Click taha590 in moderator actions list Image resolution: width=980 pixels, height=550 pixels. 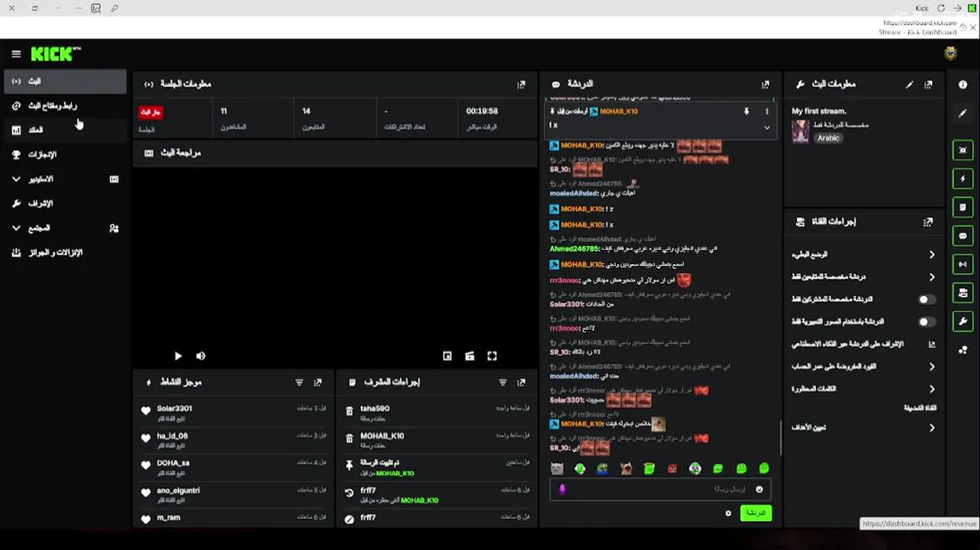click(375, 409)
